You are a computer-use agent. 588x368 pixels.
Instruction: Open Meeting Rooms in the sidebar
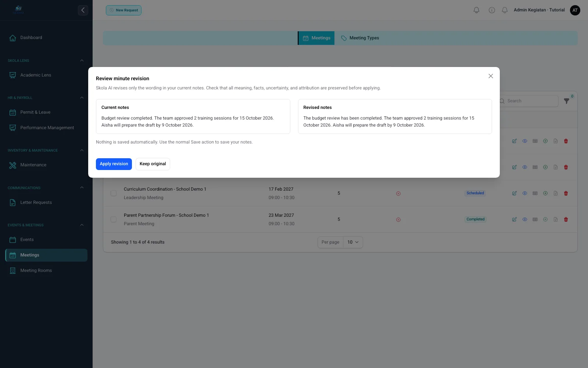coord(46,270)
